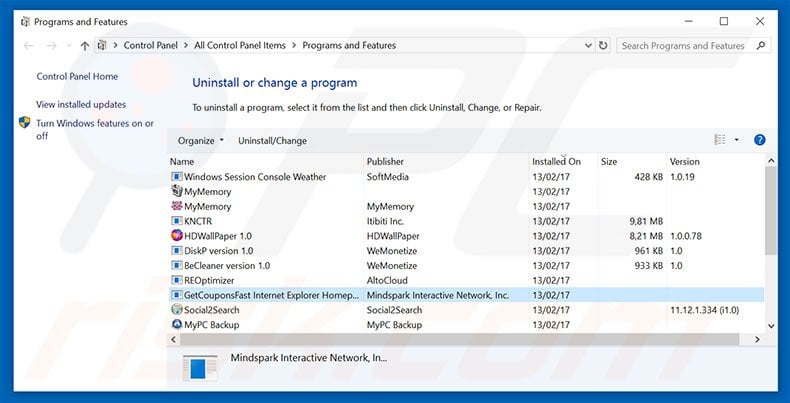Click the MyPC Backup program icon
This screenshot has width=790, height=403.
pos(176,324)
